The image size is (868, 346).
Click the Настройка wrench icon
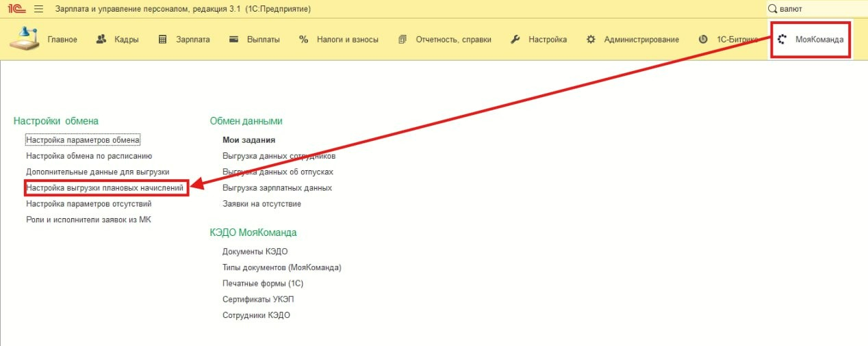tap(515, 39)
